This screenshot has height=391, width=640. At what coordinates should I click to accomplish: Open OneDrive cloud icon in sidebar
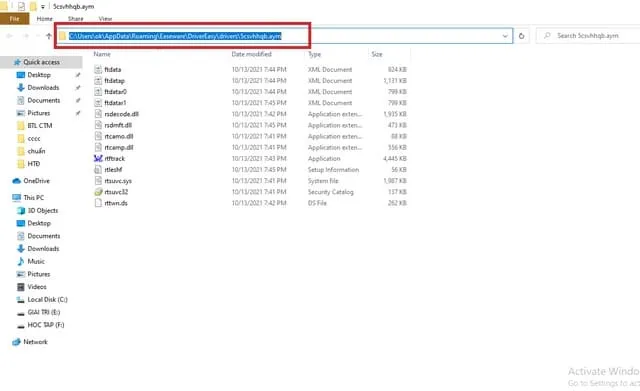(17, 181)
